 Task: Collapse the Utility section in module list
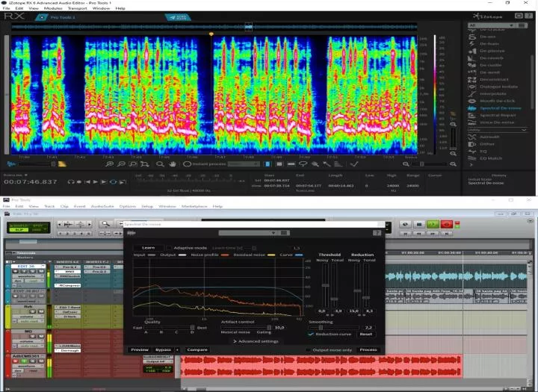tap(524, 130)
